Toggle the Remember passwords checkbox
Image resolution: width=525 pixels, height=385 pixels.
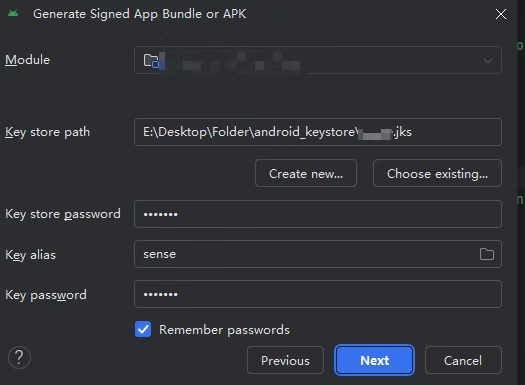coord(143,329)
